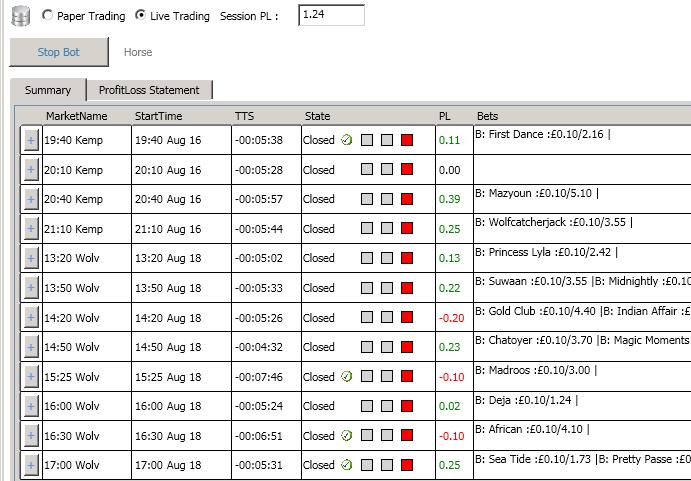
Task: Click the Deja bet entry
Action: [526, 400]
